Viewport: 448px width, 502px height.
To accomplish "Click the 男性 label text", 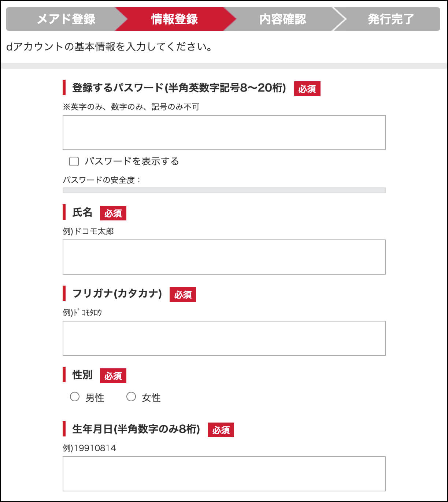I will coord(95,398).
